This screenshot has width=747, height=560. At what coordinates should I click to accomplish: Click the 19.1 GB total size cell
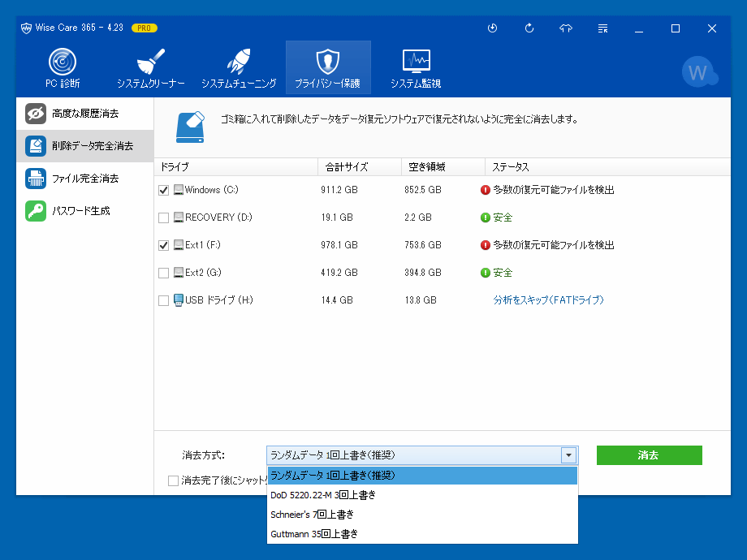[337, 218]
